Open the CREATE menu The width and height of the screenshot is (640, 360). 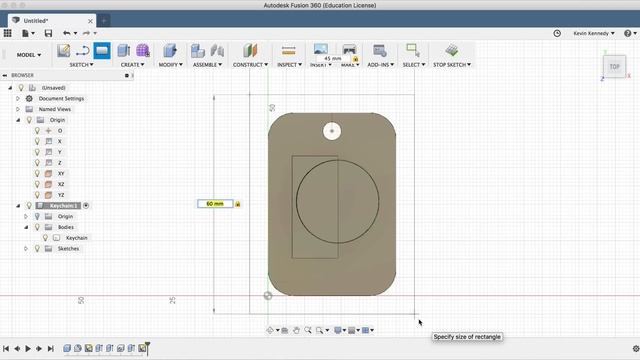click(132, 65)
